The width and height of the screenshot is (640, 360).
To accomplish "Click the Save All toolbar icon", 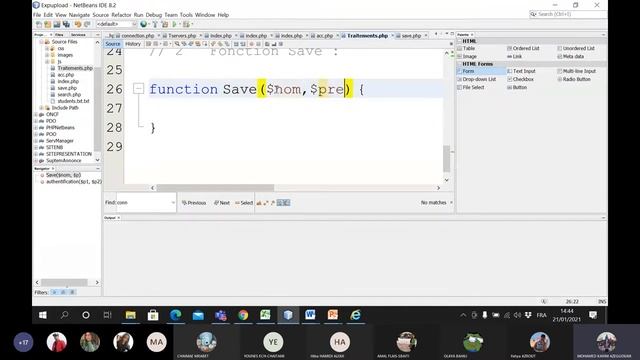I will coord(66,24).
